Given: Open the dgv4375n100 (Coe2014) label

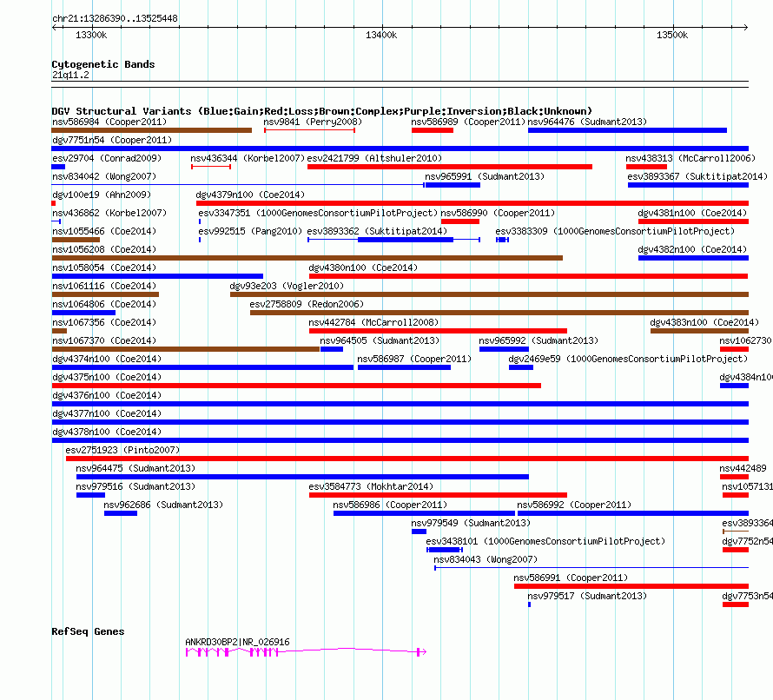Looking at the screenshot, I should click(x=107, y=377).
